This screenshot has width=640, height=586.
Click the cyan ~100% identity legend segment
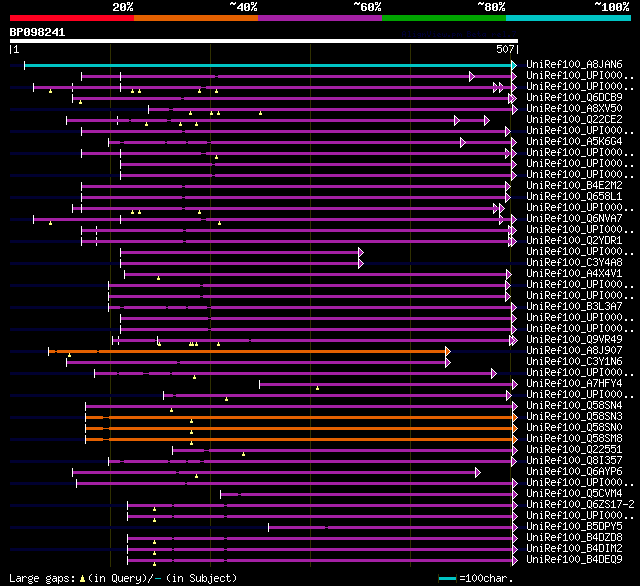[569, 18]
